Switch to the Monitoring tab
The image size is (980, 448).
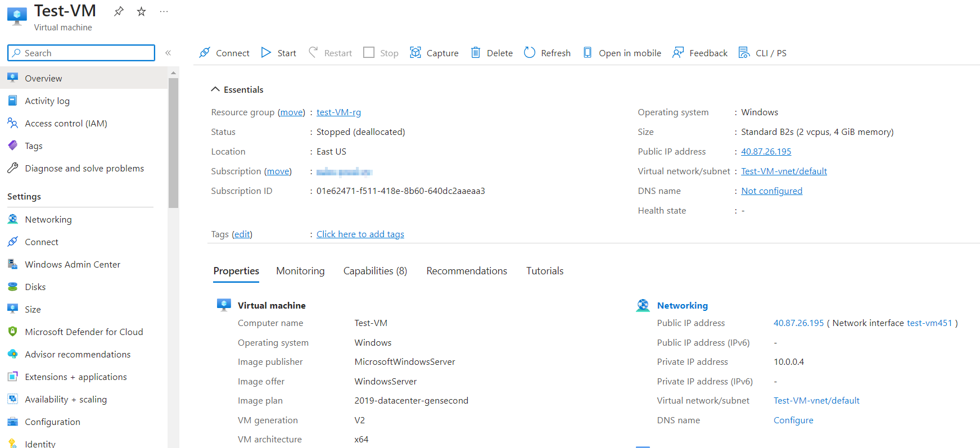[x=300, y=271]
